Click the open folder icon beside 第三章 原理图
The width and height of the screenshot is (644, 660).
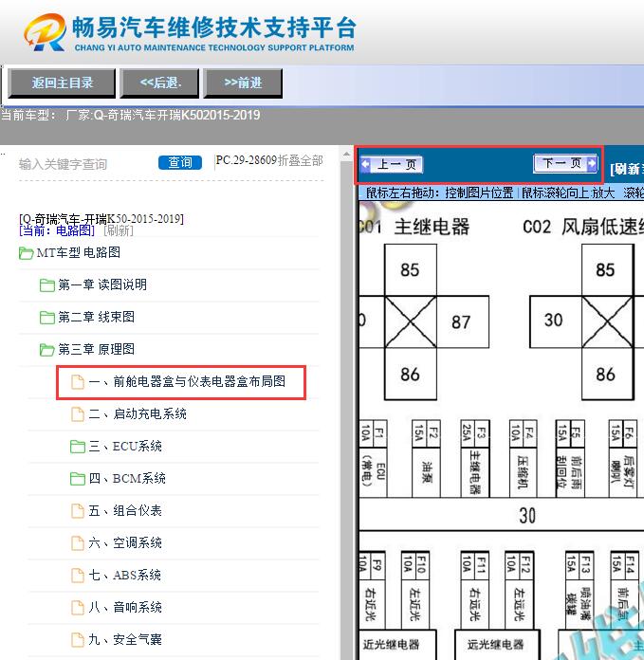pyautogui.click(x=46, y=350)
